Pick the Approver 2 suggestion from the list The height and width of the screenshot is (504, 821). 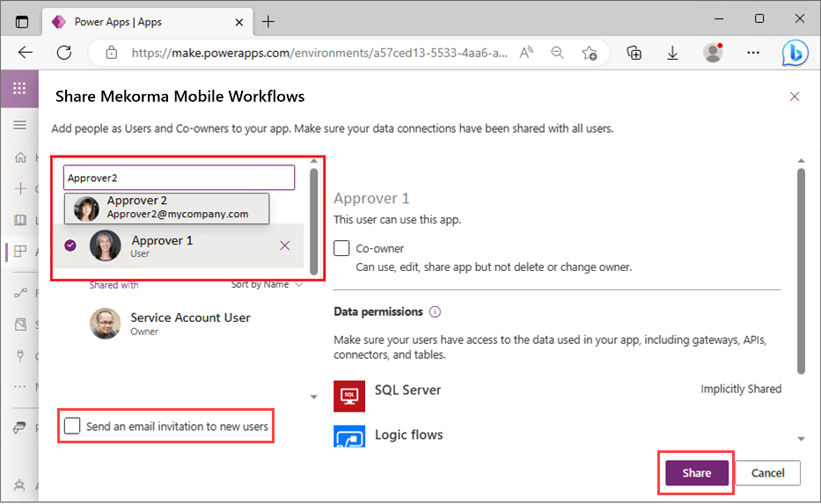[166, 208]
